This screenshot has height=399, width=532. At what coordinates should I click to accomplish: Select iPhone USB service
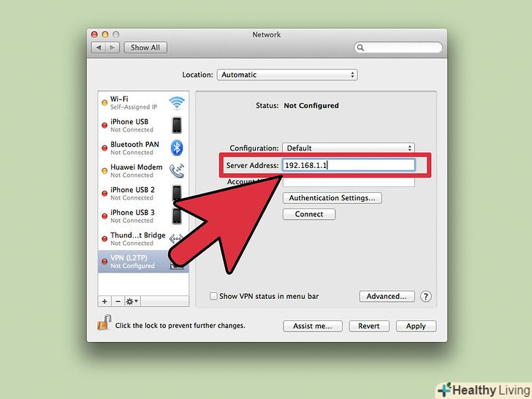[143, 125]
